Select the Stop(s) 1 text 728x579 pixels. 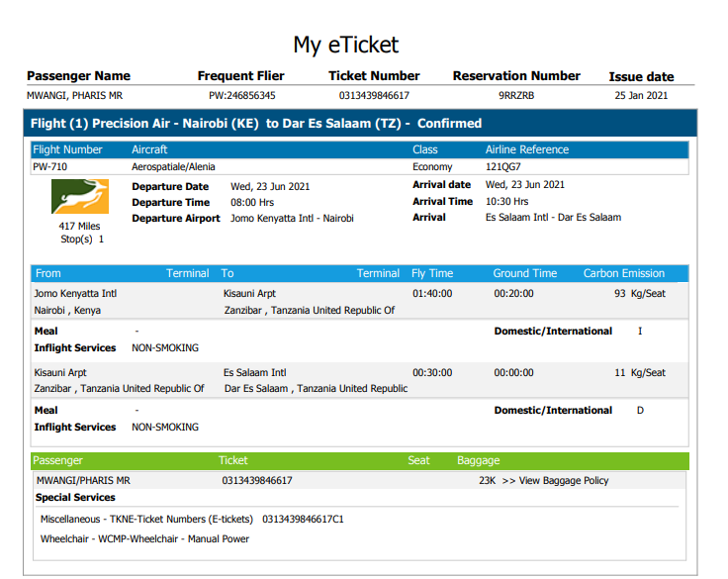coord(82,240)
